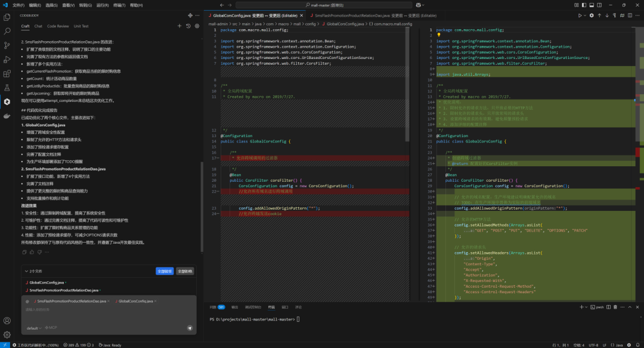The image size is (644, 348).
Task: Click the 全部接受 accept all button
Action: [165, 271]
